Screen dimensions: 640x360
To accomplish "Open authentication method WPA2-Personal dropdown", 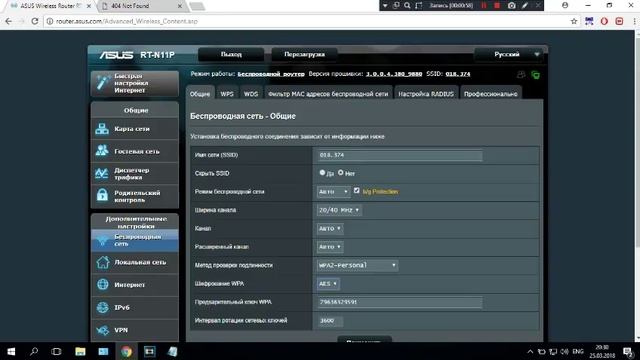I will (357, 265).
